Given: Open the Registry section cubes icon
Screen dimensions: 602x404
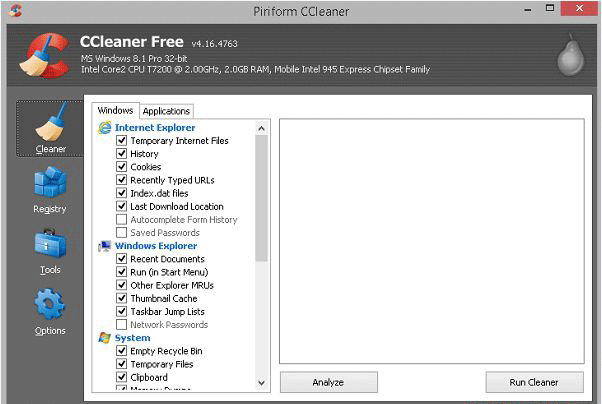Looking at the screenshot, I should click(x=50, y=183).
